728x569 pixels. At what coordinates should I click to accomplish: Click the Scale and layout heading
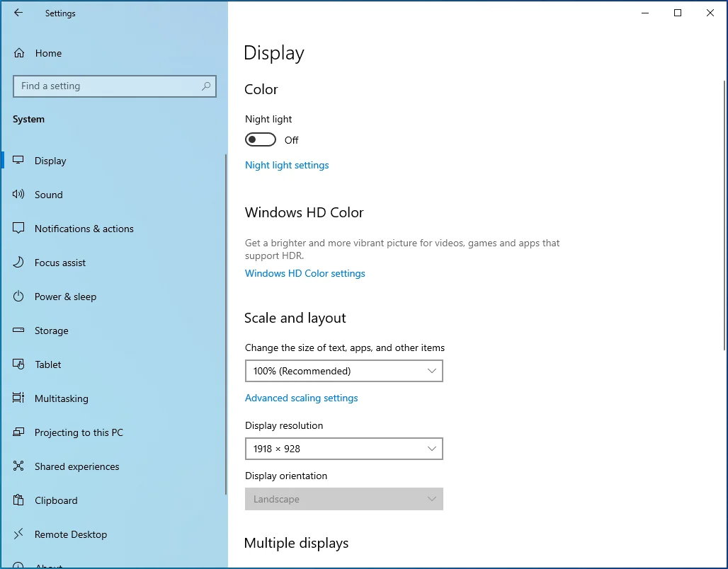[x=295, y=318]
